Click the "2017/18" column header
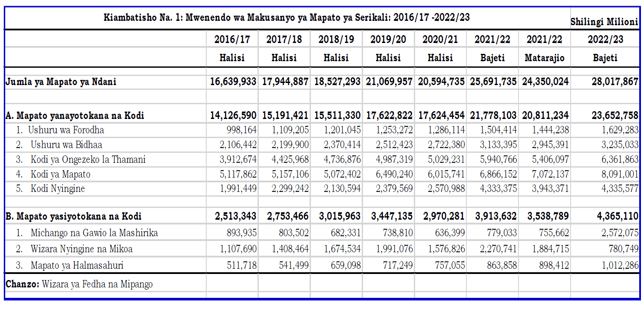644x310 pixels. 284,40
